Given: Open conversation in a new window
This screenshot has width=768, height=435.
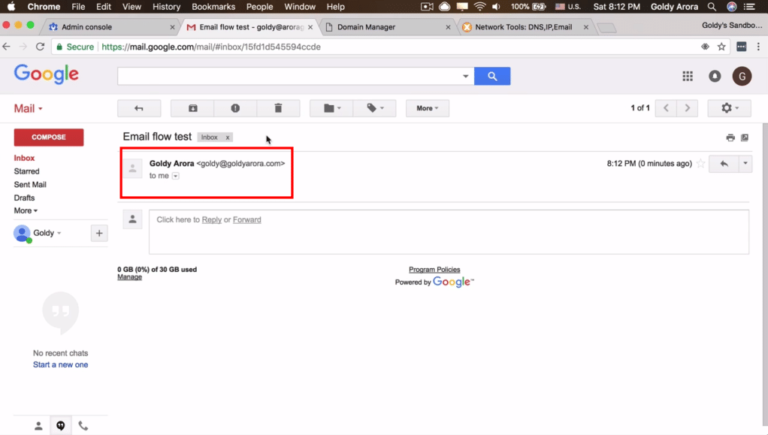Looking at the screenshot, I should [744, 138].
